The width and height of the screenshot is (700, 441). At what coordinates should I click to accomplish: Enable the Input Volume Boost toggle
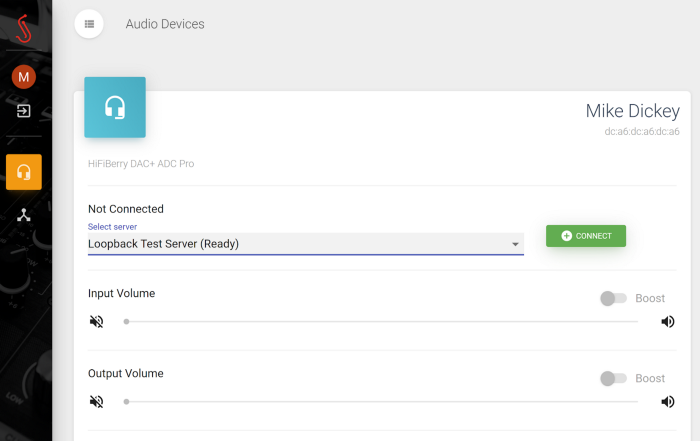pos(612,298)
